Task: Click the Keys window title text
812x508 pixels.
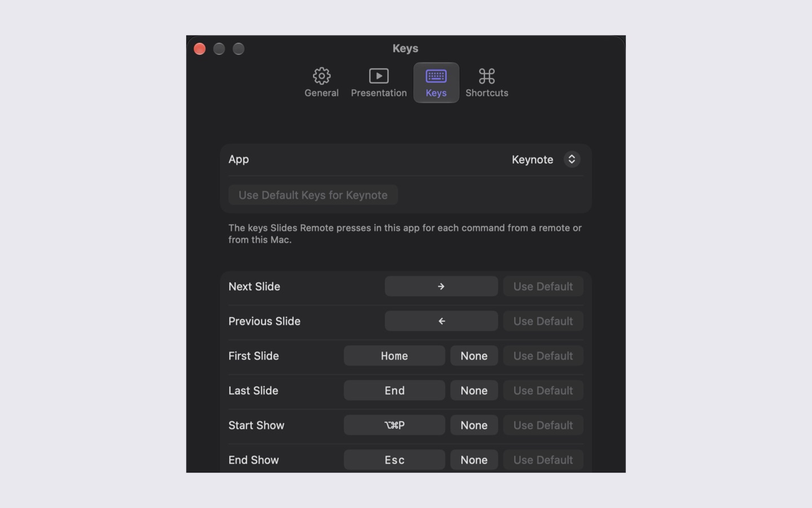Action: 405,49
